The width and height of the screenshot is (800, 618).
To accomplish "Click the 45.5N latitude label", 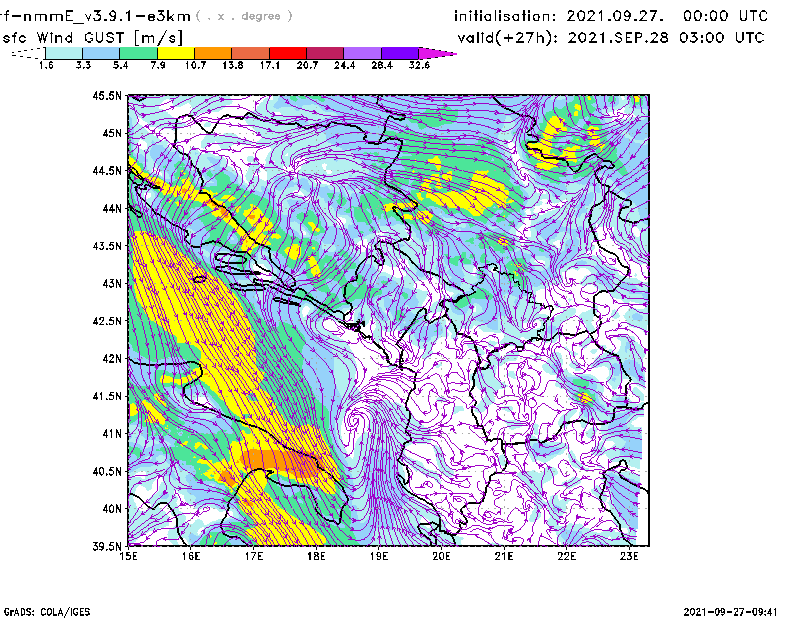I will [107, 95].
